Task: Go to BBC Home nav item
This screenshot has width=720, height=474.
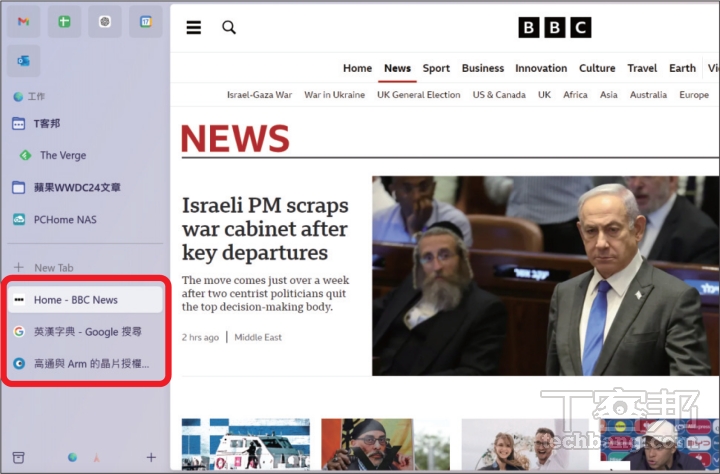Action: point(357,68)
